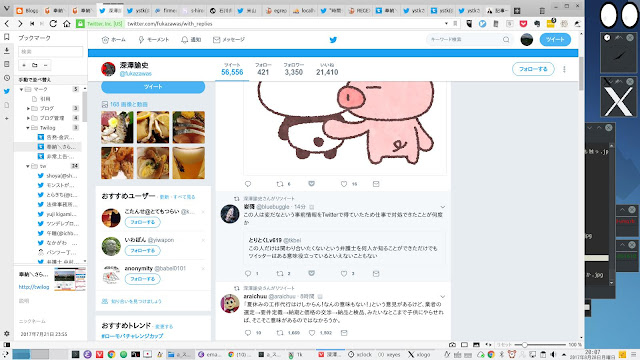Image resolution: width=640 pixels, height=360 pixels.
Task: Toggle panel visibility in status bar
Action: pos(7,345)
